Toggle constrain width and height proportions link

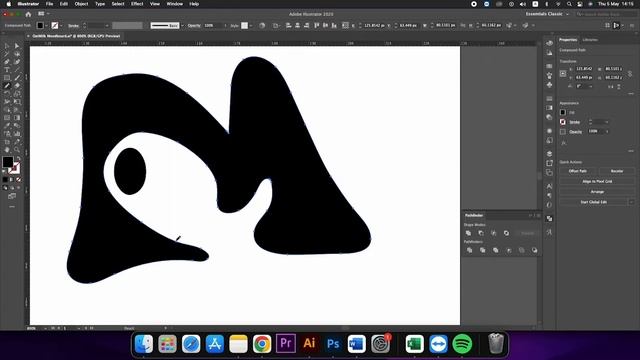[630, 73]
